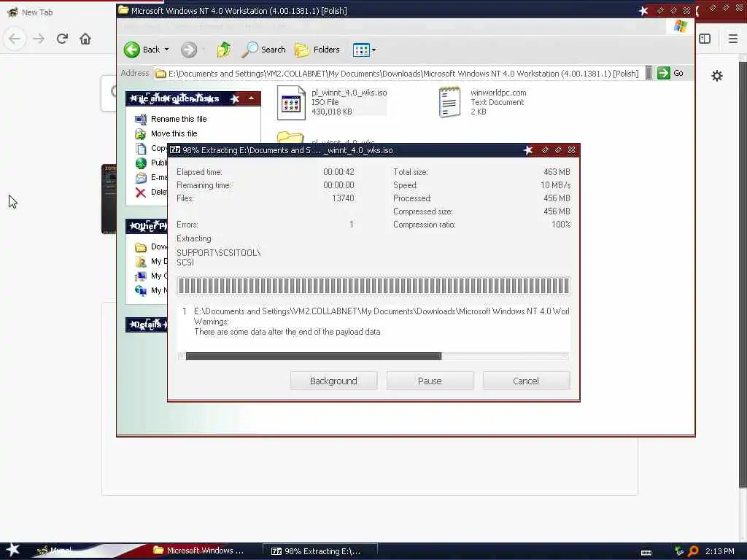
Task: Click the 7-Zip extraction progress bar
Action: pyautogui.click(x=373, y=286)
